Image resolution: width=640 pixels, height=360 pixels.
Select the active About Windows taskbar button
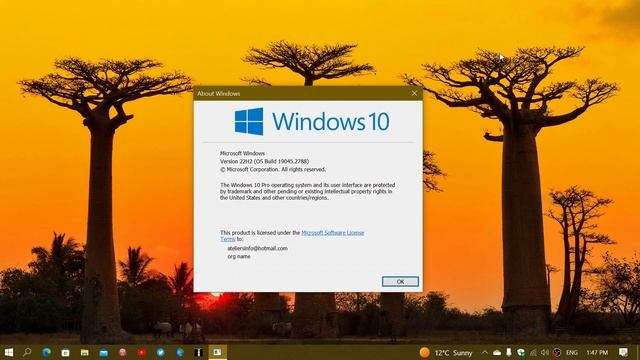tap(218, 352)
